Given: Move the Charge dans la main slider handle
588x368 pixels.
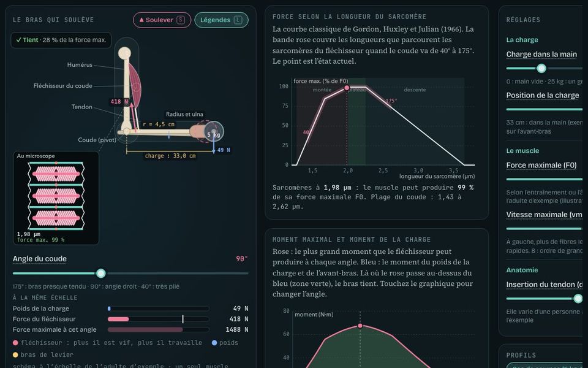Looking at the screenshot, I should (x=541, y=68).
